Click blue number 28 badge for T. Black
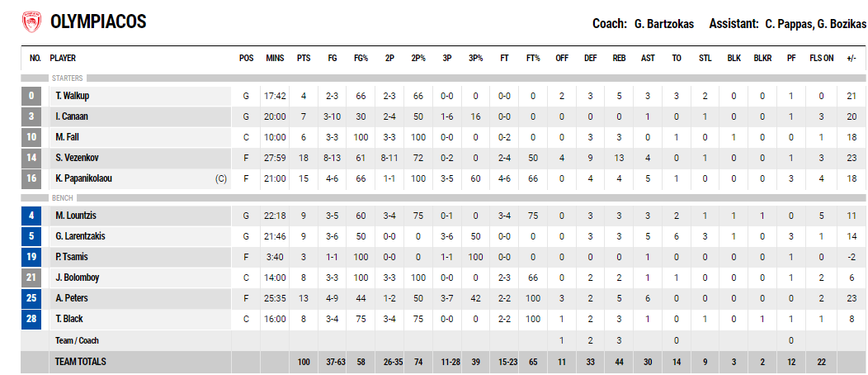 click(x=31, y=319)
